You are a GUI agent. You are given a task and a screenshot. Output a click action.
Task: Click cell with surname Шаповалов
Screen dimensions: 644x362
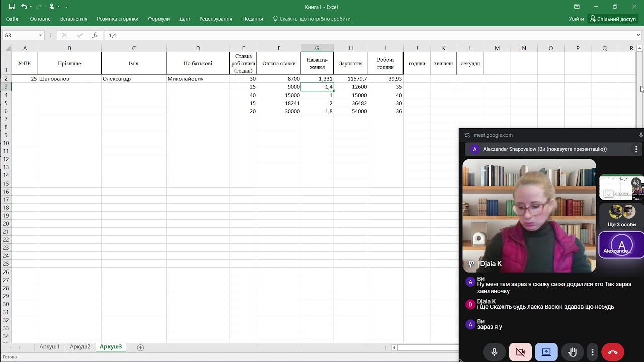coord(69,79)
